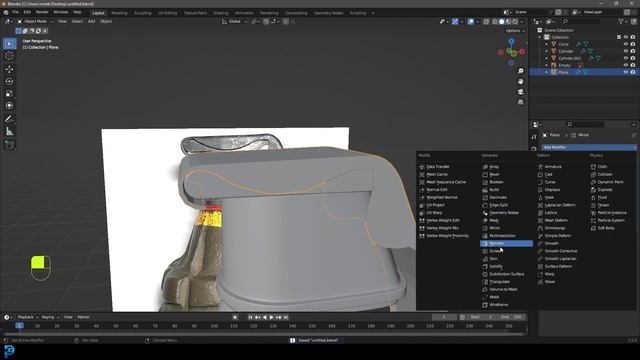Choose the Skin modifier

point(493,258)
